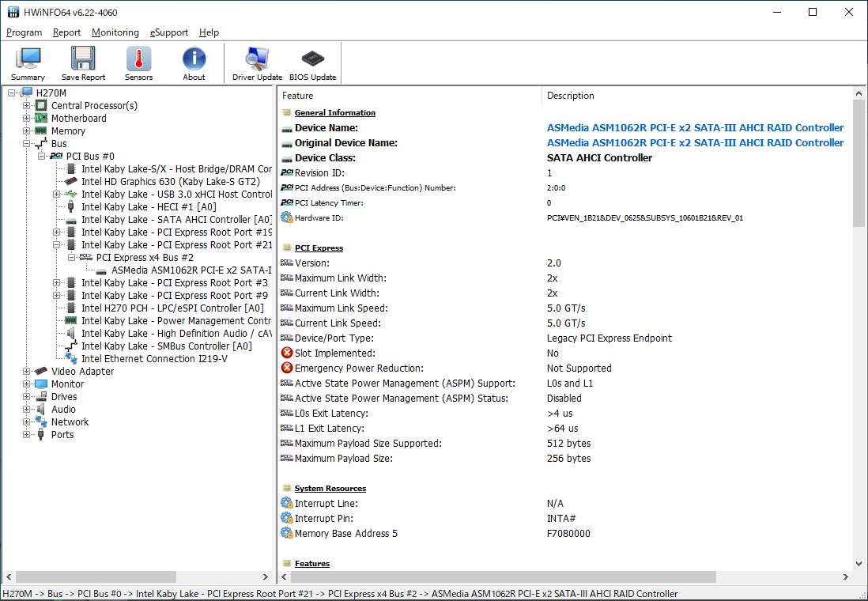Expand the Motherboard node
The image size is (868, 601).
pos(26,118)
